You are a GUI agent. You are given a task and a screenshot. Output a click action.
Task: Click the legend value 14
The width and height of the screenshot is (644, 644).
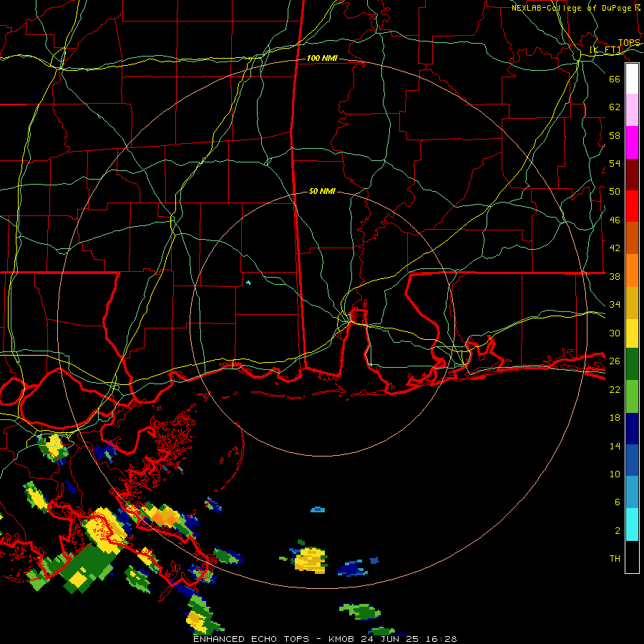[x=615, y=447]
